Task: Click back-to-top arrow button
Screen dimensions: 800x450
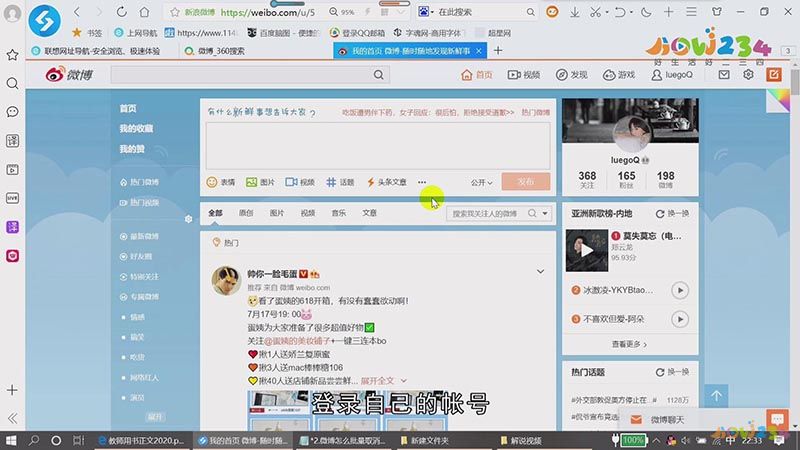Action: pyautogui.click(x=716, y=396)
